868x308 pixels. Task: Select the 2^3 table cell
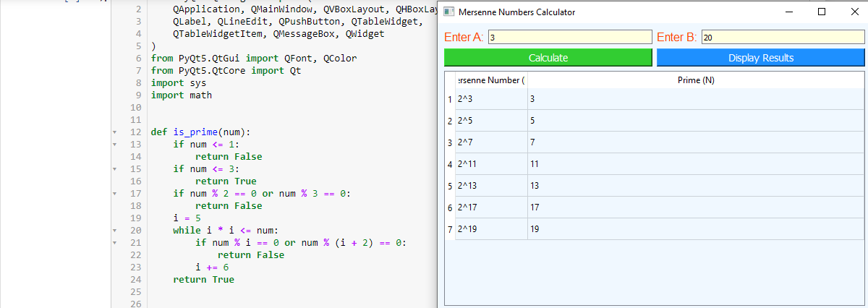coord(491,99)
